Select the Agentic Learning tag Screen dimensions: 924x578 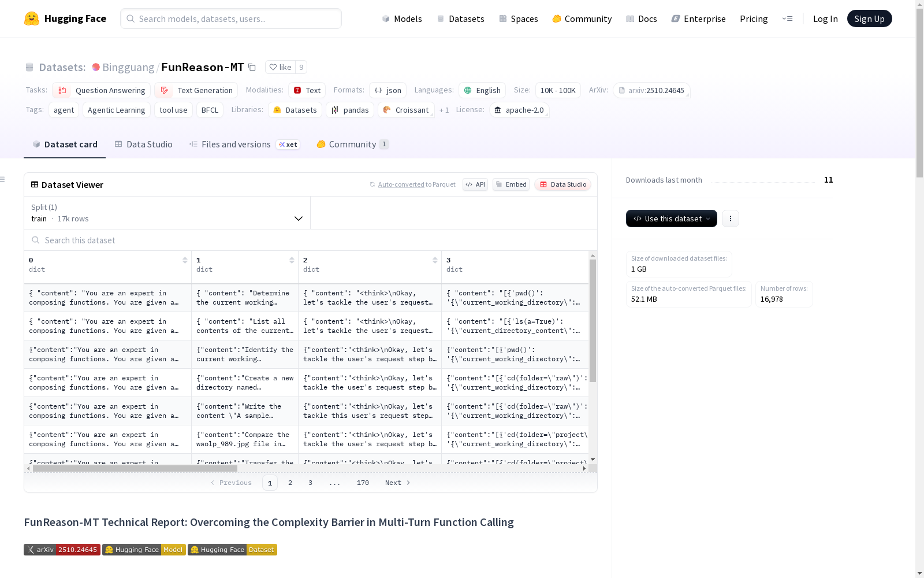(117, 110)
